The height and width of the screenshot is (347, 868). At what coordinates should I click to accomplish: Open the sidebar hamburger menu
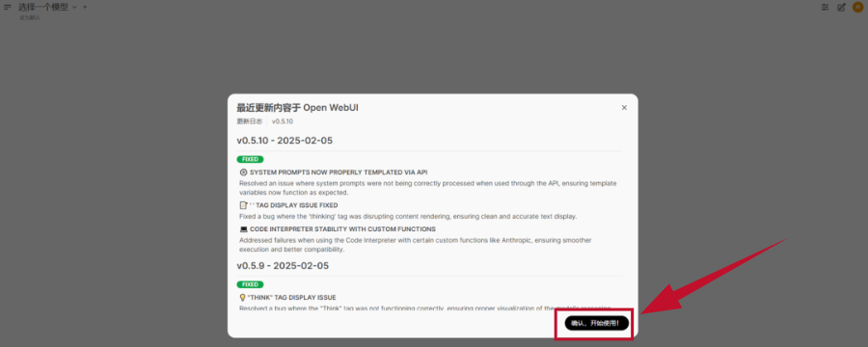tap(7, 7)
